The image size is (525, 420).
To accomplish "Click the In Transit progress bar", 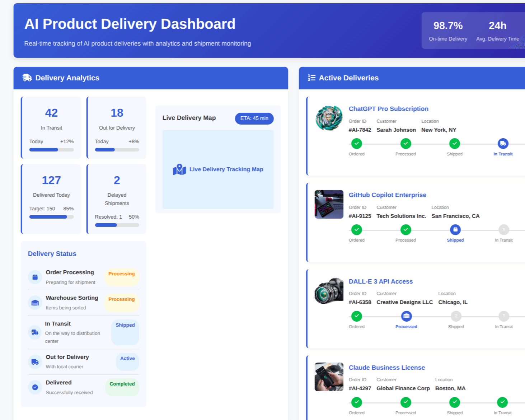I will tap(52, 150).
